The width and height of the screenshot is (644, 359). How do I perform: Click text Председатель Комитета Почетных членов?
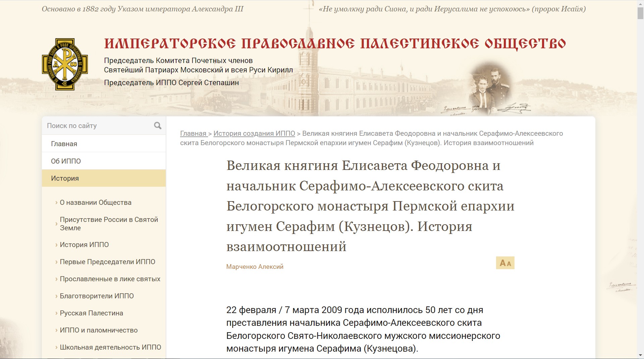178,61
